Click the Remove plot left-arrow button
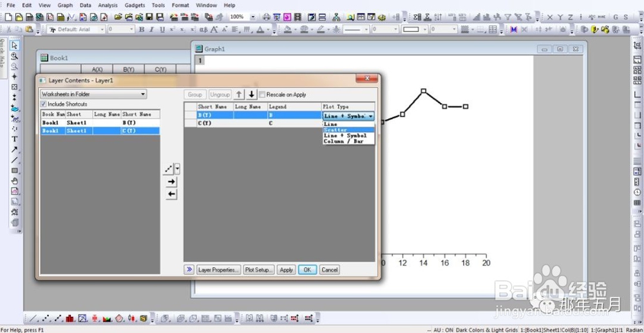644x333 pixels. (172, 195)
